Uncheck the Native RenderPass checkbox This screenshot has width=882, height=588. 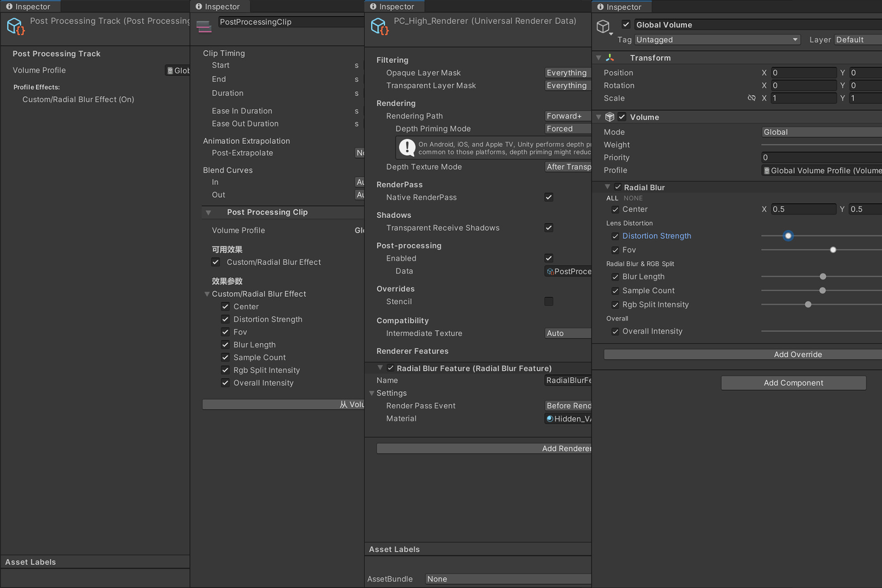pos(549,197)
